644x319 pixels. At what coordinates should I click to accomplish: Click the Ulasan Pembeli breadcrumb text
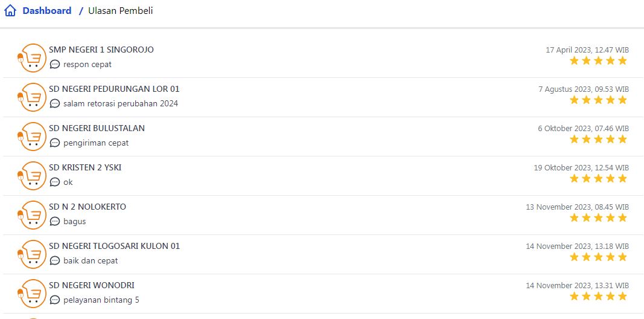121,11
